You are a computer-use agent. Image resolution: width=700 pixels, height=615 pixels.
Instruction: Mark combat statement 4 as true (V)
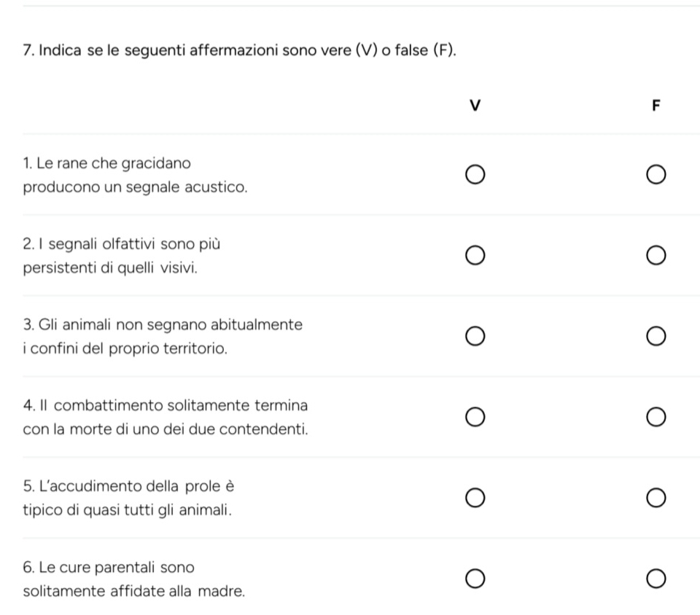475,417
